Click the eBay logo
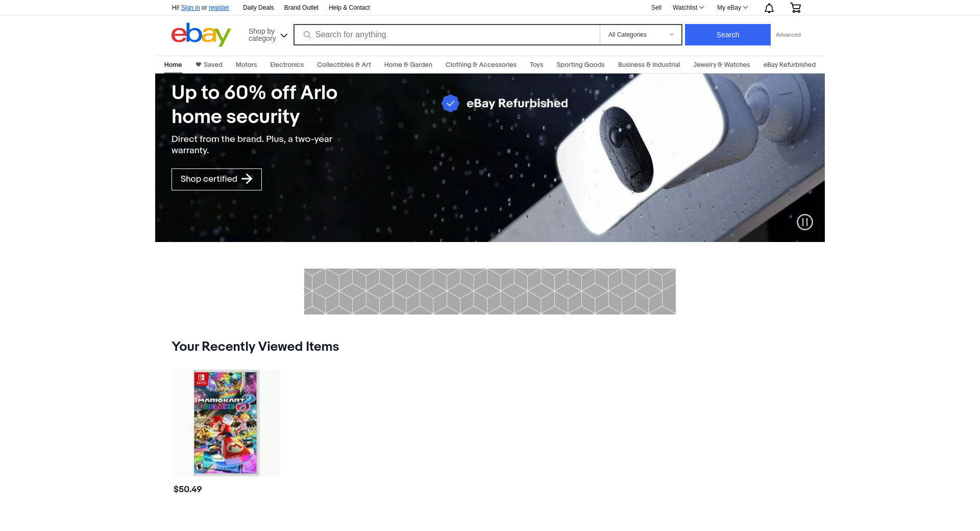This screenshot has width=980, height=531. [201, 35]
